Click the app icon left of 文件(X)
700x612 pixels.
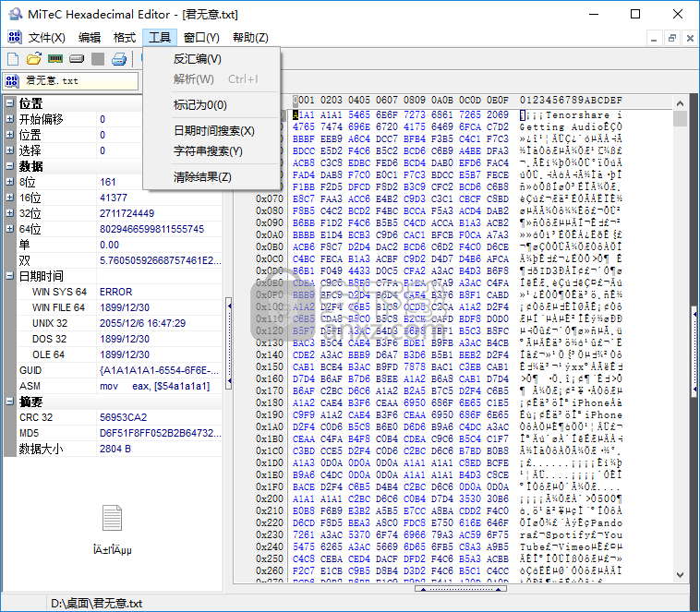(14, 37)
